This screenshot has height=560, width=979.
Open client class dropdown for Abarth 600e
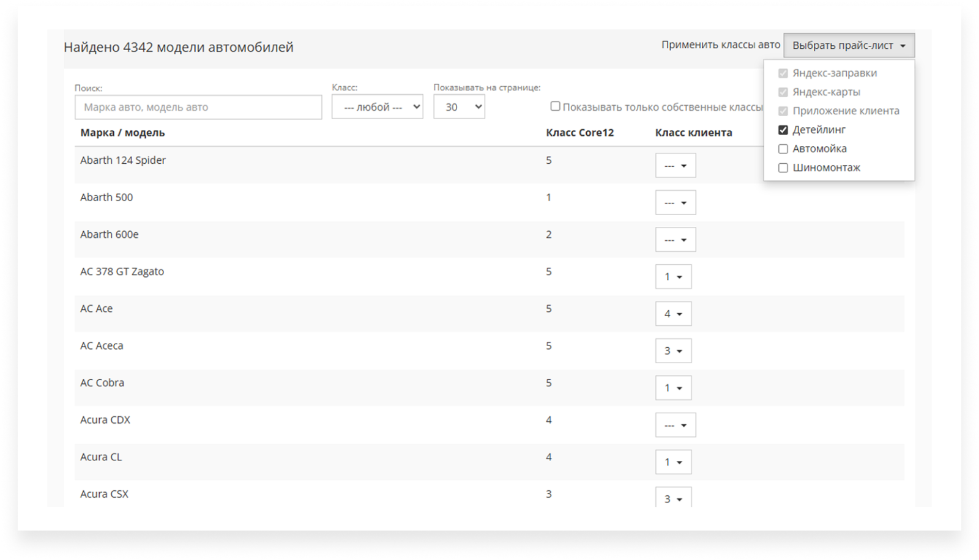tap(675, 240)
